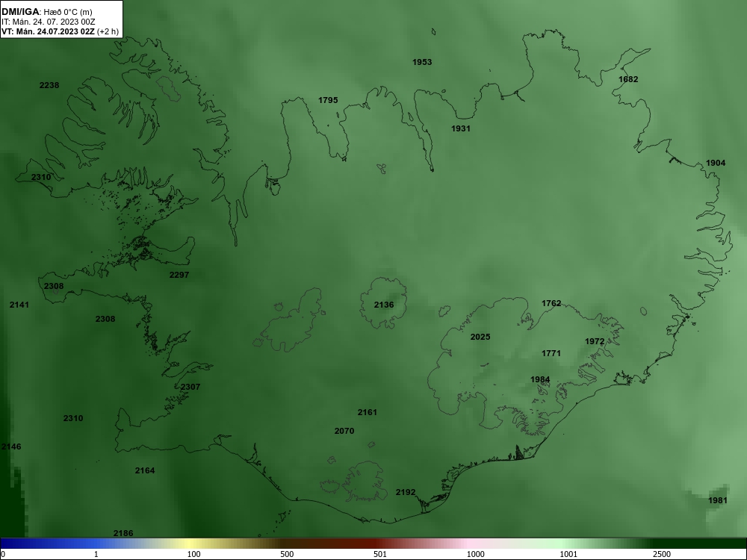Click the 2307 height value
The width and height of the screenshot is (747, 560).
pos(190,387)
